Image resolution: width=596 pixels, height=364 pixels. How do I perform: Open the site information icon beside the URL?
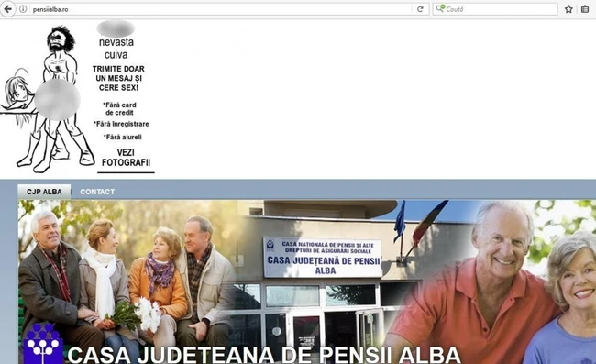(23, 9)
